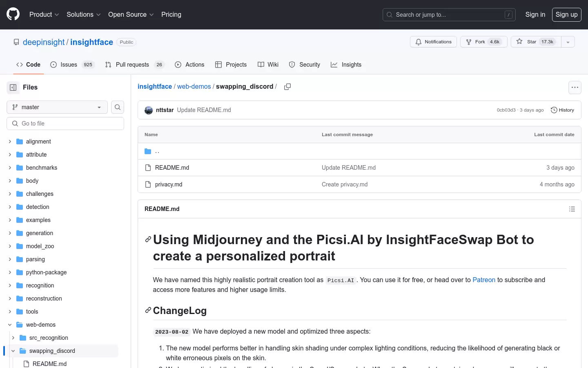This screenshot has height=368, width=588.
Task: Click the privacy.md file icon in table
Action: (x=148, y=184)
